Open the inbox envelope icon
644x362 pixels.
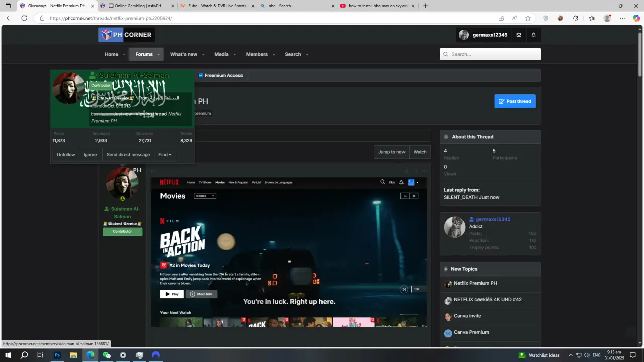pyautogui.click(x=519, y=35)
